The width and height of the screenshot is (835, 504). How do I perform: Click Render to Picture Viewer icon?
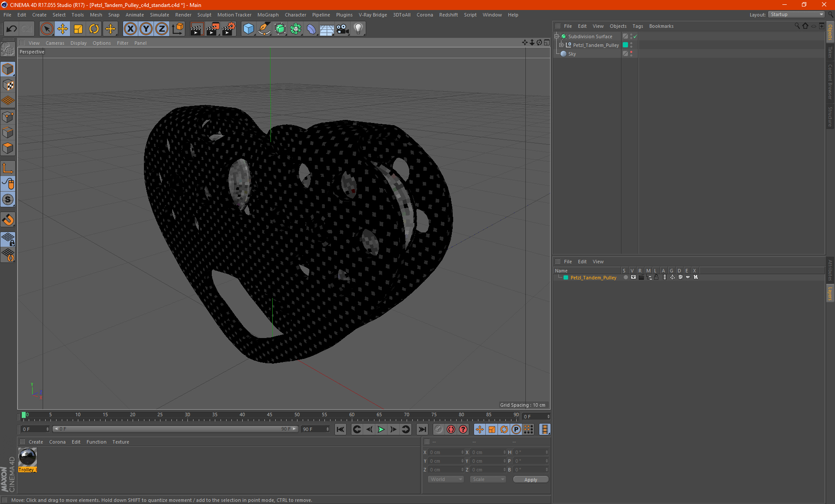click(212, 29)
